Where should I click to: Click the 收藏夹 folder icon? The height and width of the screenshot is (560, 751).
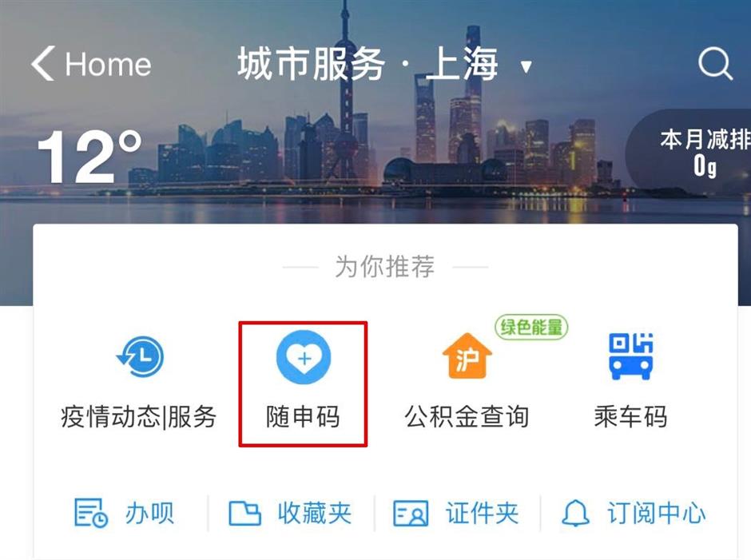click(244, 514)
